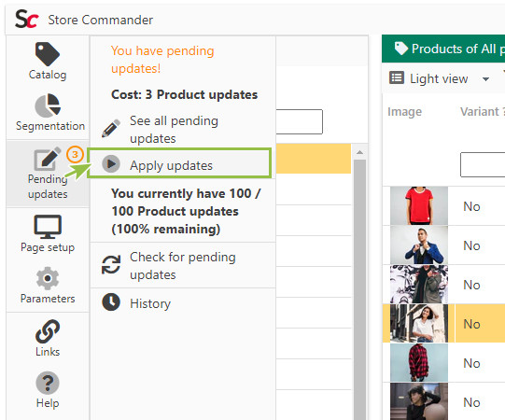Screen dimensions: 505x420
Task: Select the Pending updates sidebar icon
Action: pos(48,159)
